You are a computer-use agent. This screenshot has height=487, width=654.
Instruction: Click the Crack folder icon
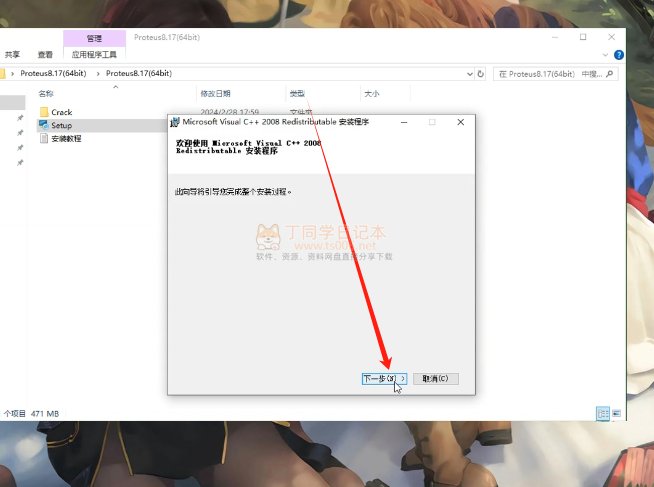point(44,112)
